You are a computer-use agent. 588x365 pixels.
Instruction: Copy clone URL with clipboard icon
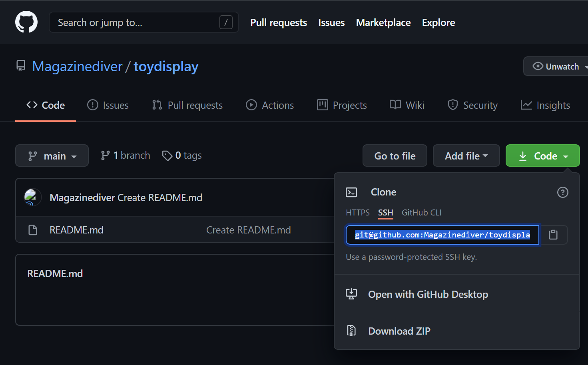pos(553,235)
